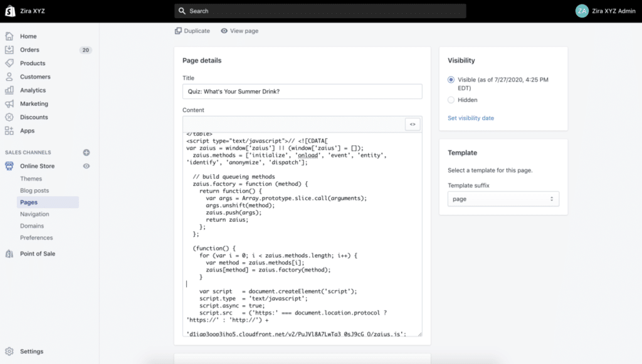The image size is (642, 364).
Task: Select the Hidden visibility option
Action: pos(451,100)
